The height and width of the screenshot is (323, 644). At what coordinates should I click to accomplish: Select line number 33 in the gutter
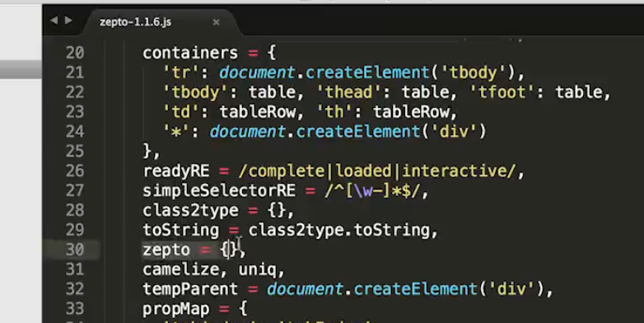[x=75, y=309]
